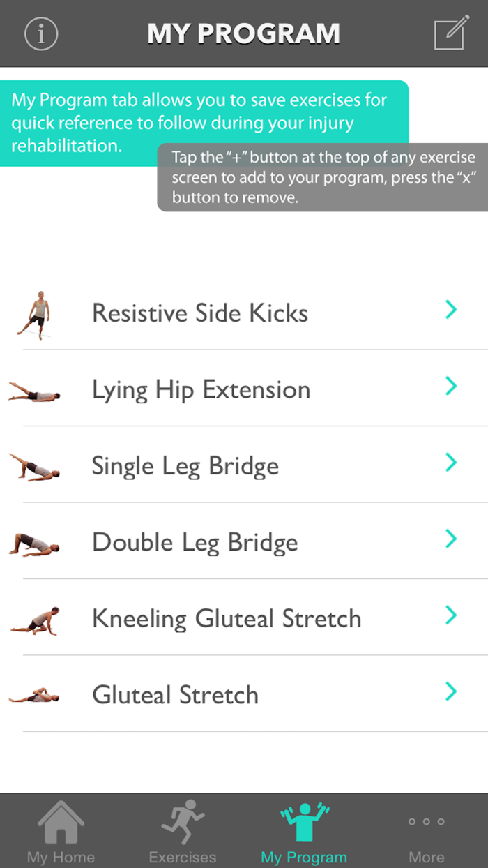Open the Single Leg Bridge exercise
Image resolution: width=488 pixels, height=868 pixels.
185,465
